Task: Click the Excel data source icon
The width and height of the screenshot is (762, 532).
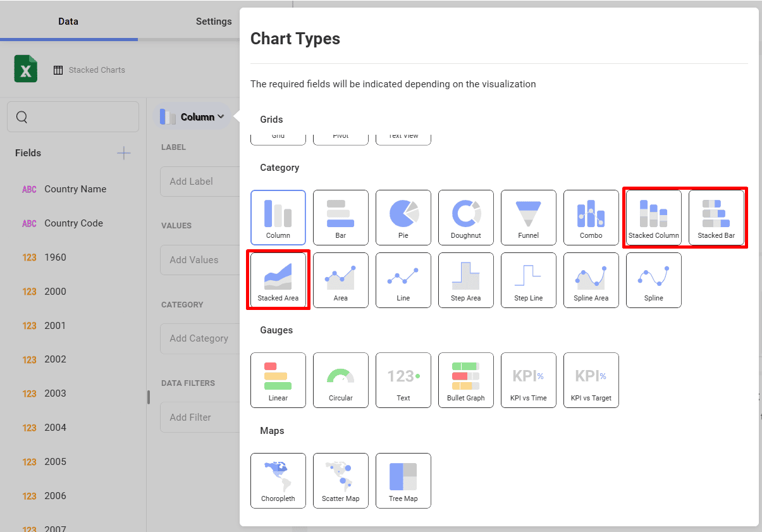Action: tap(26, 69)
